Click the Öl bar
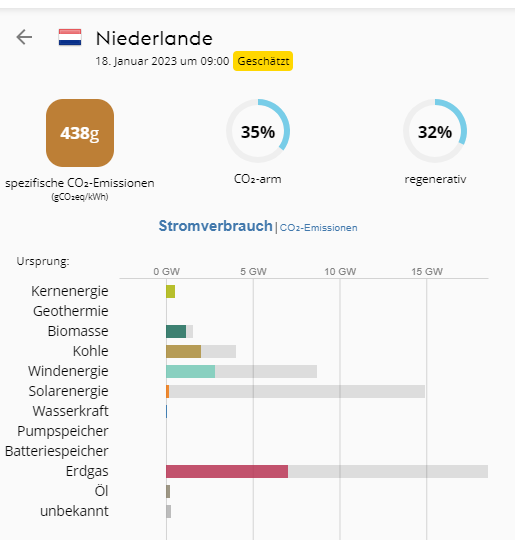 [x=168, y=491]
